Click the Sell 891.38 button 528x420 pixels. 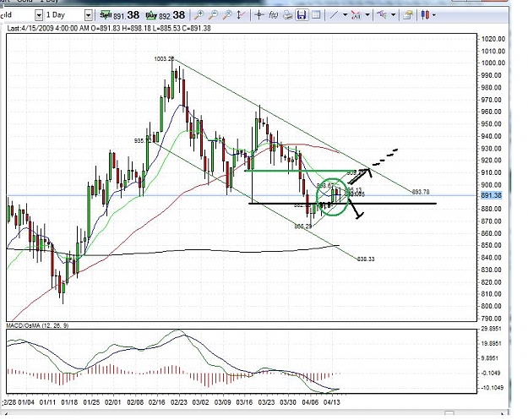120,15
